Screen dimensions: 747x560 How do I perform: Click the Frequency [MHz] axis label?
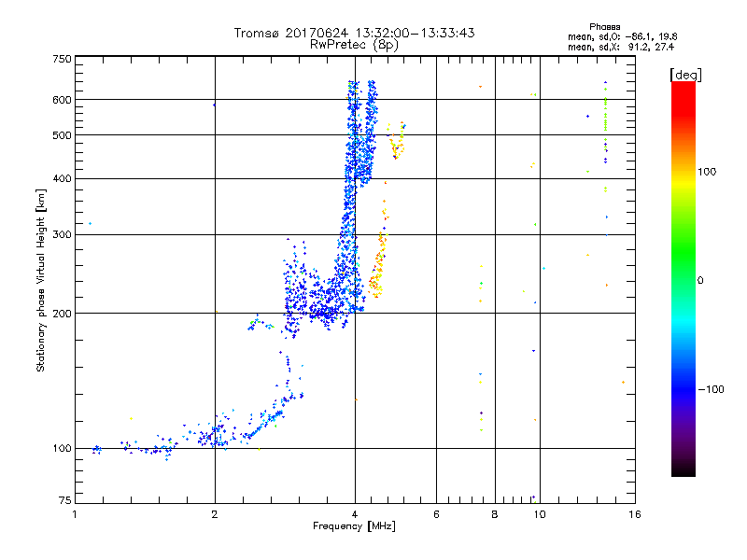pyautogui.click(x=354, y=527)
